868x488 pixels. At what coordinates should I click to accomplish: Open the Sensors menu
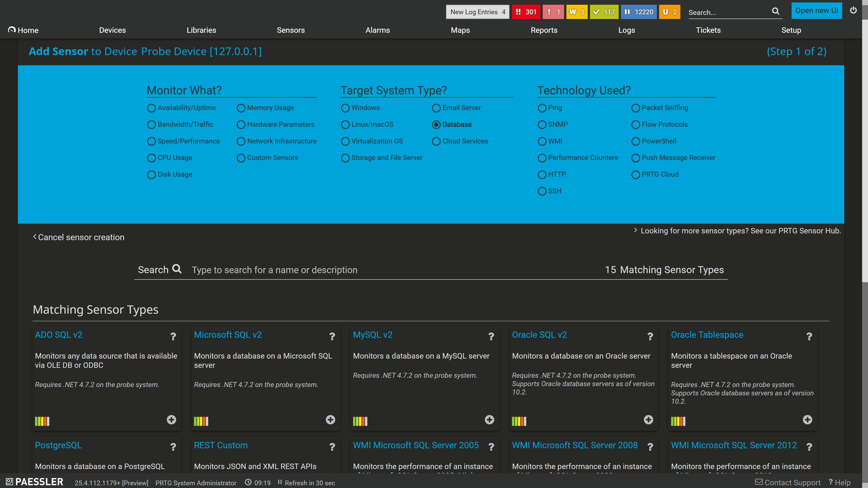290,30
